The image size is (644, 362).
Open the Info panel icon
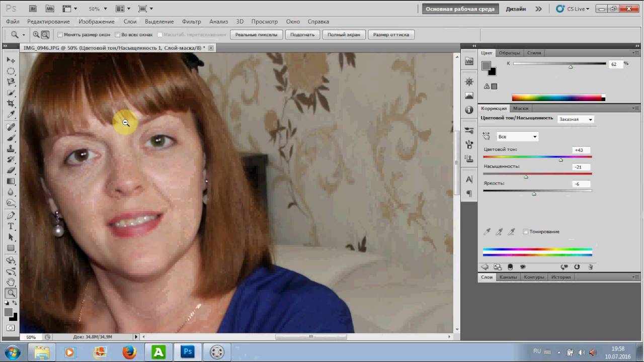tap(469, 110)
